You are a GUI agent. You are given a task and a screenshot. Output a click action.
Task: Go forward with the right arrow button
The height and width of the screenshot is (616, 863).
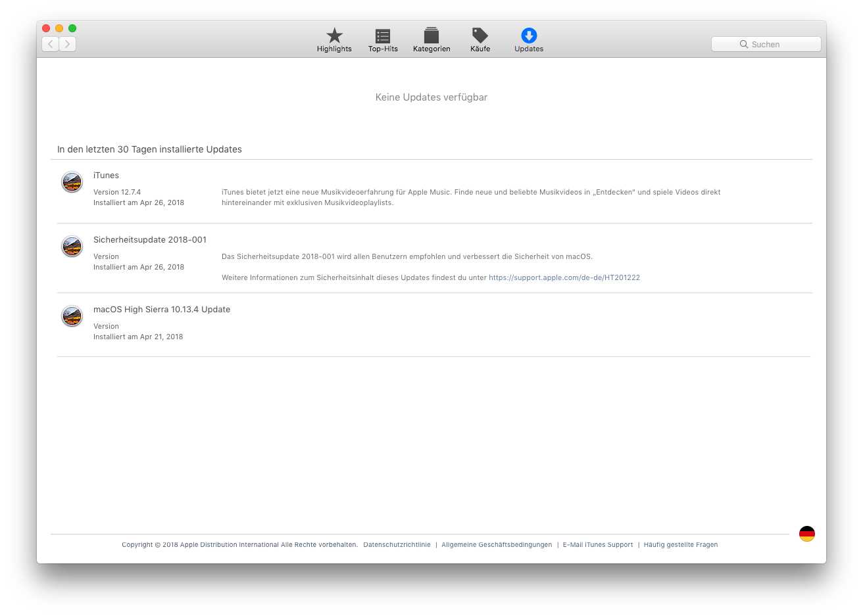tap(68, 44)
